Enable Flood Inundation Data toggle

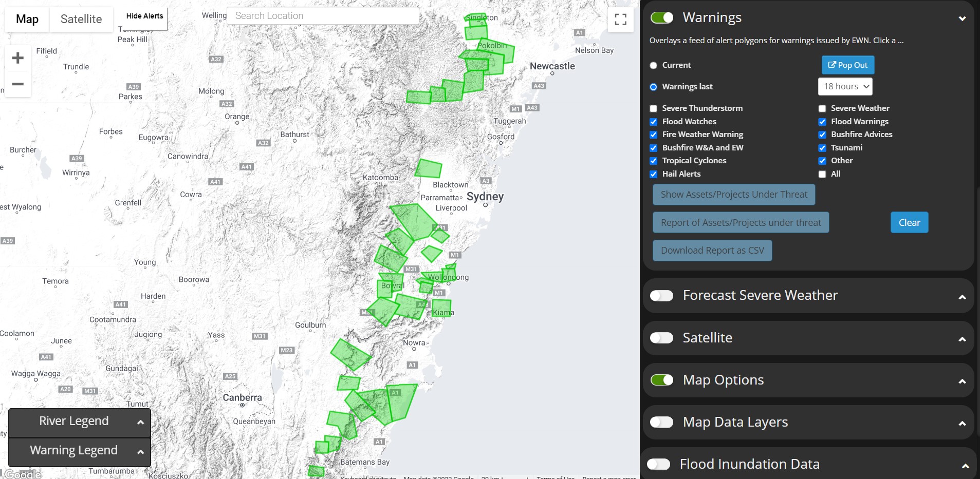point(658,464)
